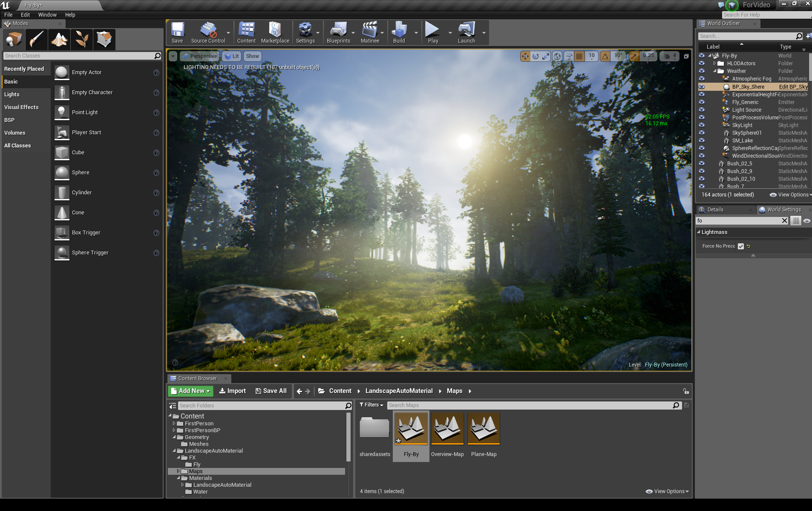Image resolution: width=812 pixels, height=511 pixels.
Task: Click the Search Classes input field
Action: [79, 56]
